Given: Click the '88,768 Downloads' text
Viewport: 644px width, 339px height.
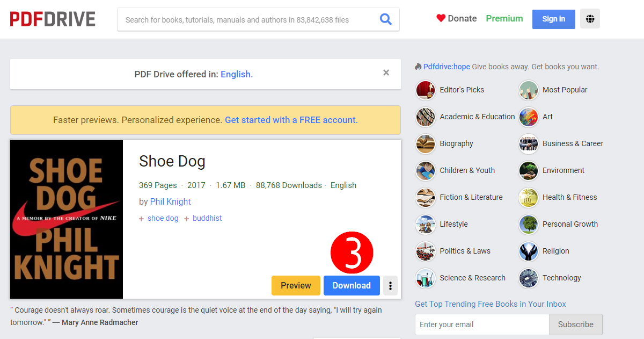Looking at the screenshot, I should [289, 185].
